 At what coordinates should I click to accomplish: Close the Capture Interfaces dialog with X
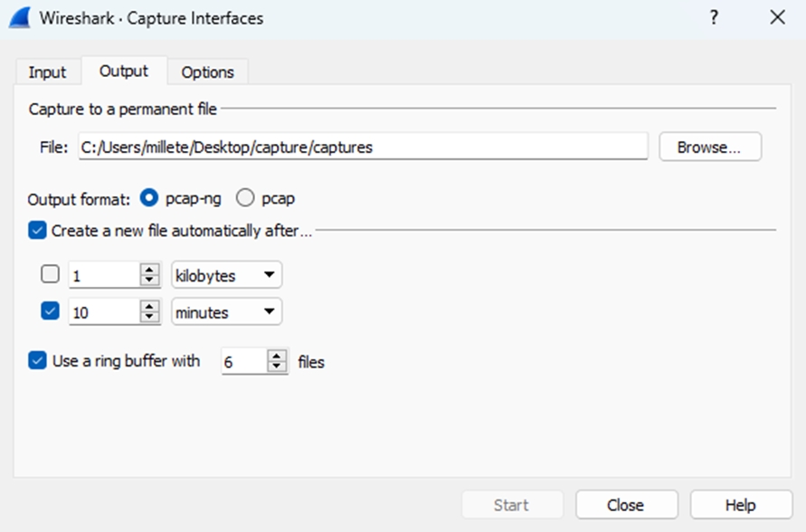point(778,17)
